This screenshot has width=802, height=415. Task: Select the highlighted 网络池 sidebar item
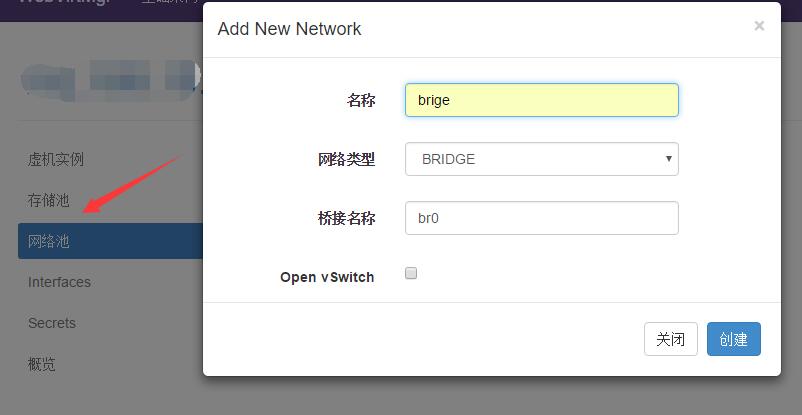(x=49, y=241)
